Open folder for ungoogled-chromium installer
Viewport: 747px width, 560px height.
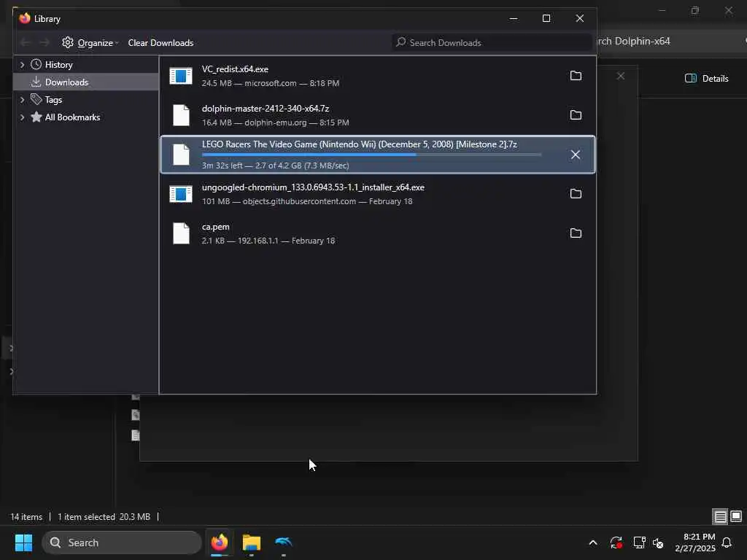pyautogui.click(x=576, y=194)
